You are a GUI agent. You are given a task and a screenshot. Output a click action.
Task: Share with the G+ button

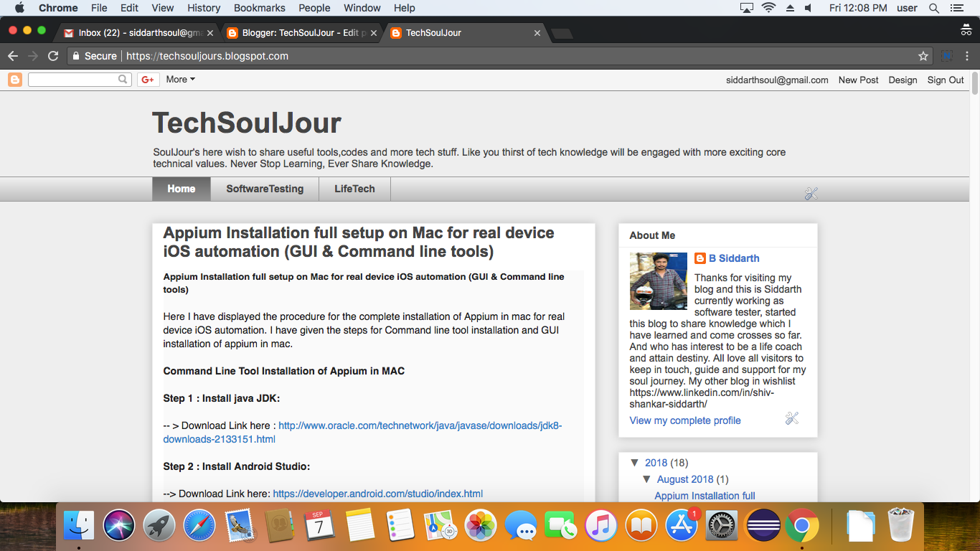pos(149,80)
